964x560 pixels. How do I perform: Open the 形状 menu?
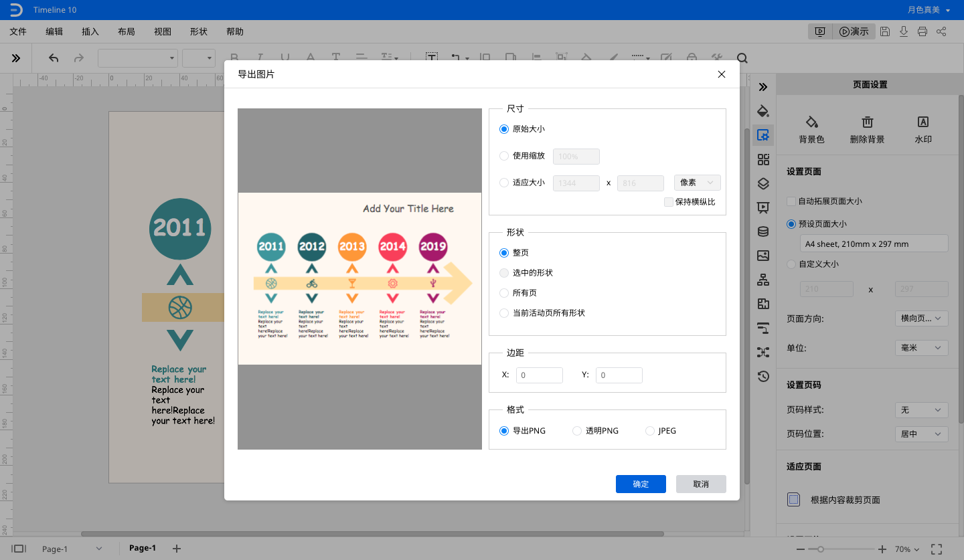click(198, 31)
